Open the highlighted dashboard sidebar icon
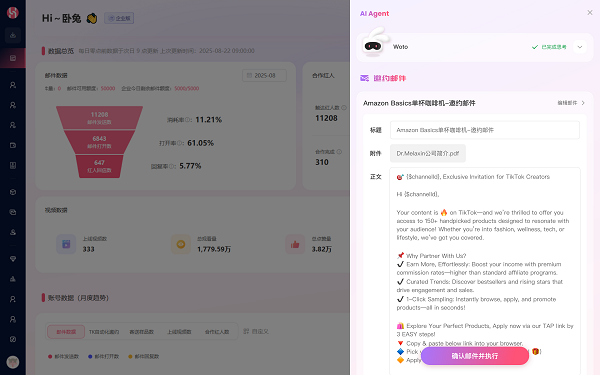 coord(13,58)
